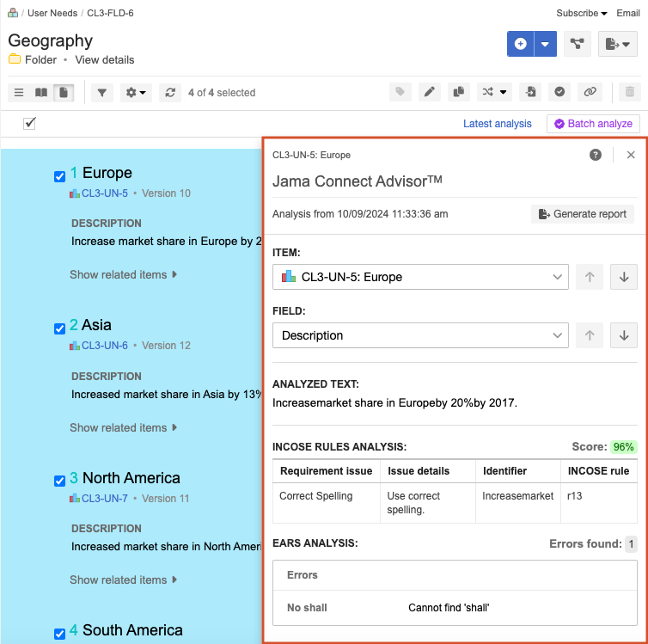This screenshot has height=644, width=648.
Task: Click the Advisor help question mark icon
Action: click(595, 155)
